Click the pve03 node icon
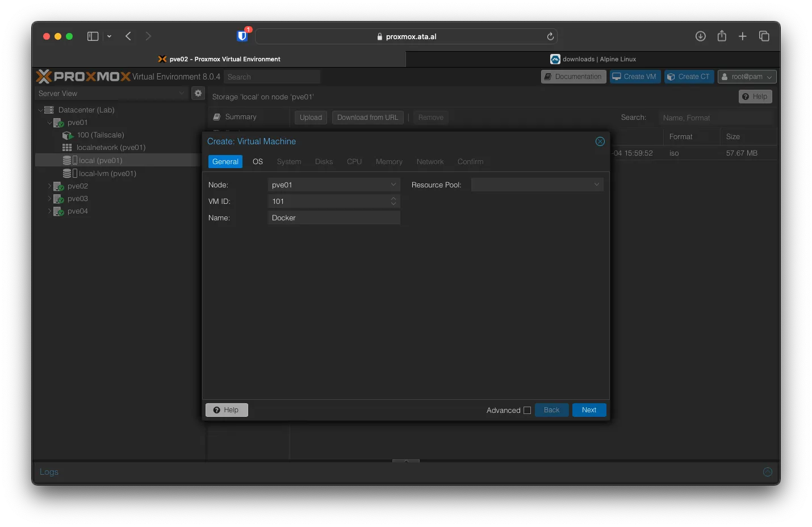Image resolution: width=812 pixels, height=527 pixels. point(58,199)
